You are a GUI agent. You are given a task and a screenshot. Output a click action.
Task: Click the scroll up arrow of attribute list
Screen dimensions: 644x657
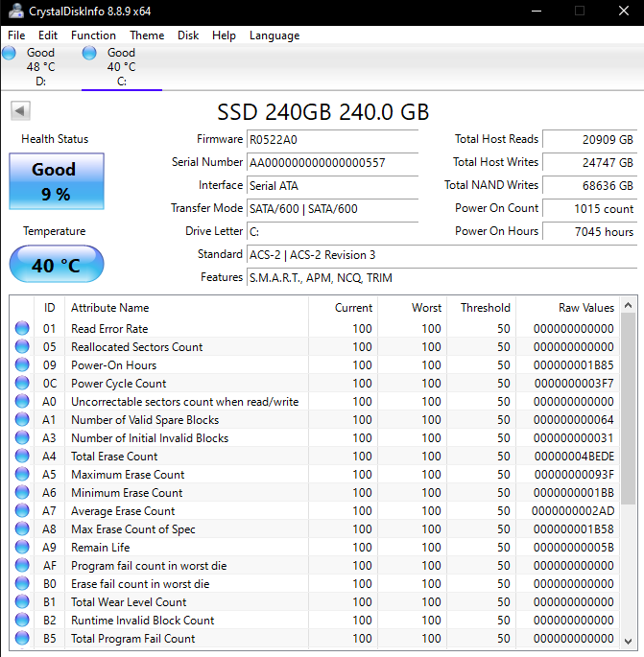coord(628,305)
